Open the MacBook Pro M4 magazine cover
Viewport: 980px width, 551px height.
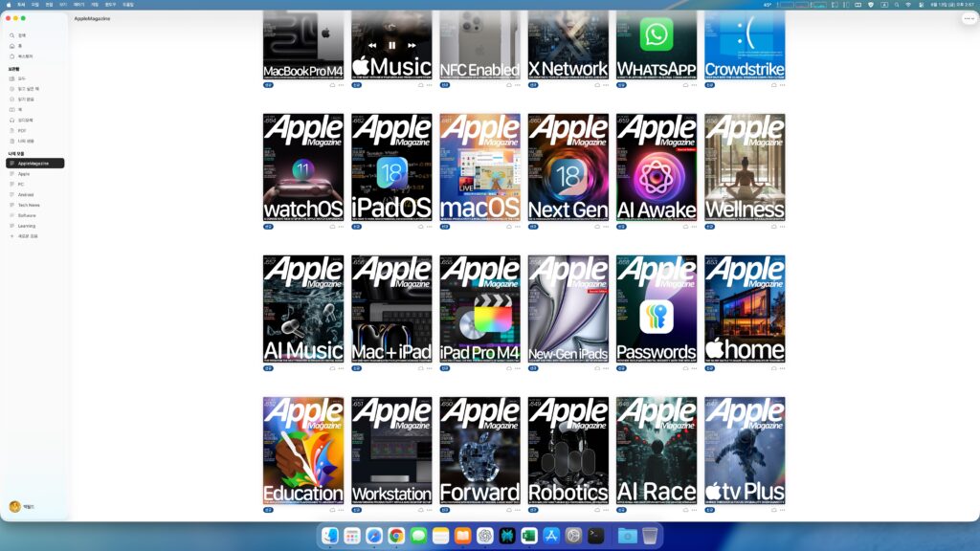pos(303,45)
